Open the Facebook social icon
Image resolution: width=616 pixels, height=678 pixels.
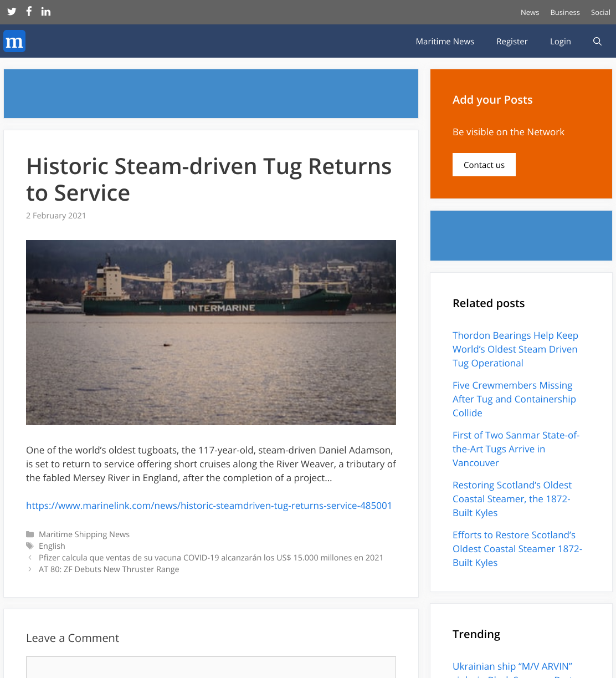click(x=29, y=11)
